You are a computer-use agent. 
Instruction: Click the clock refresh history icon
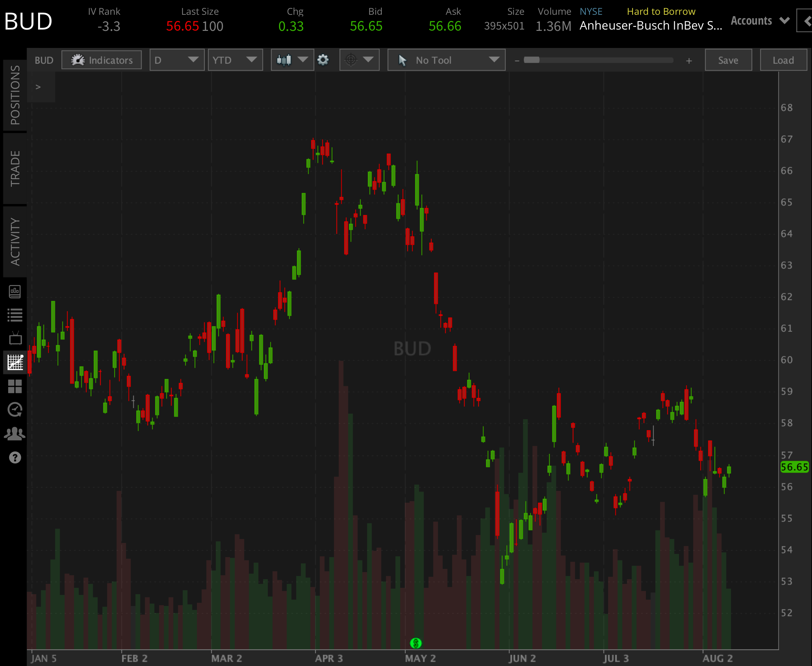tap(15, 410)
